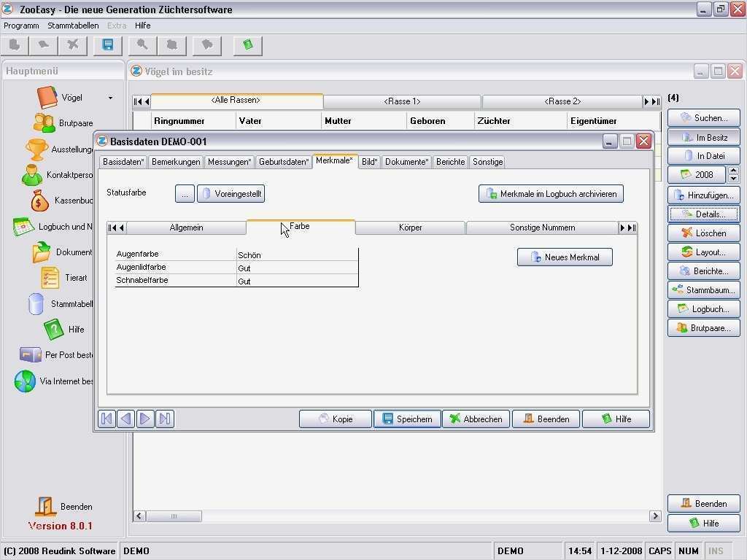Image resolution: width=747 pixels, height=560 pixels.
Task: Open Vögel from the main menu
Action: 60,98
